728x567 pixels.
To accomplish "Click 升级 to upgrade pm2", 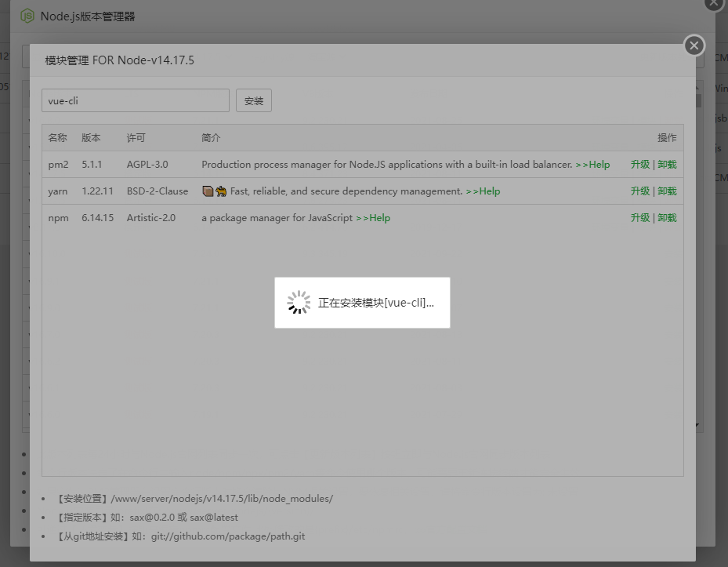I will pyautogui.click(x=639, y=165).
